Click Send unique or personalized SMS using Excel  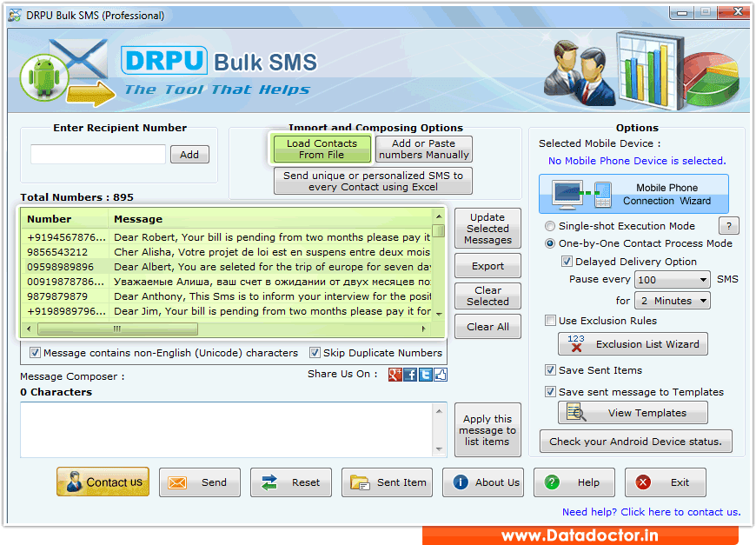coord(373,181)
